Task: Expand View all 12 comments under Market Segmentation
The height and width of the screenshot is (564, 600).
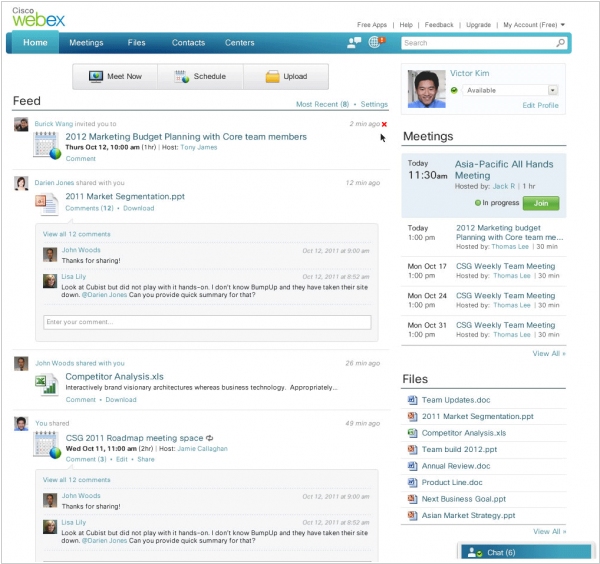Action: click(77, 234)
